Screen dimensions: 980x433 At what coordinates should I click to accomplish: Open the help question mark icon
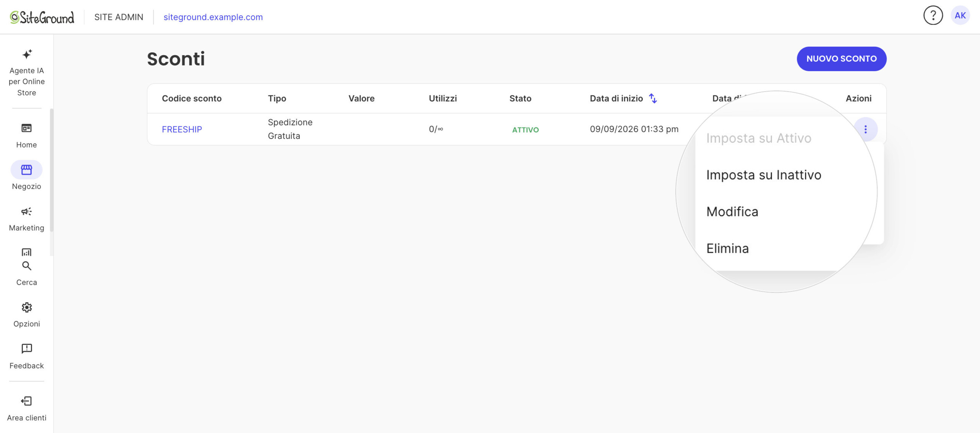[x=933, y=16]
